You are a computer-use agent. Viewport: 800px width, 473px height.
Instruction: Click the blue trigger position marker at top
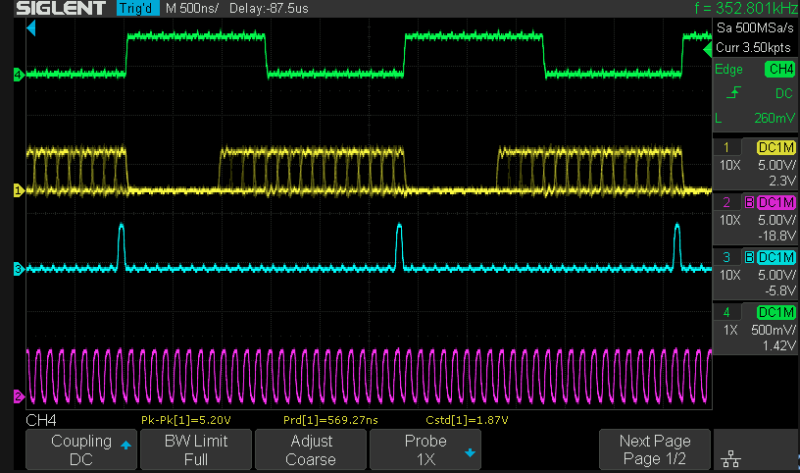[x=30, y=29]
